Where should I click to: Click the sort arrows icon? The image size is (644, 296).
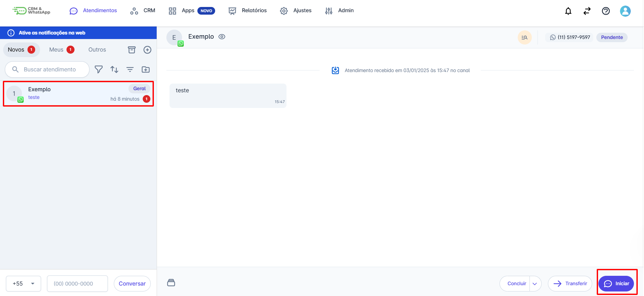click(x=114, y=70)
